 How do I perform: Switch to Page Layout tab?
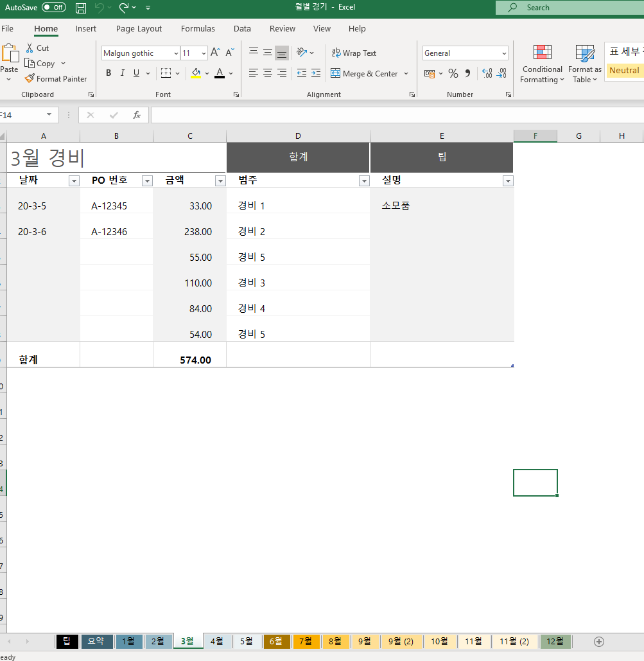pos(139,29)
